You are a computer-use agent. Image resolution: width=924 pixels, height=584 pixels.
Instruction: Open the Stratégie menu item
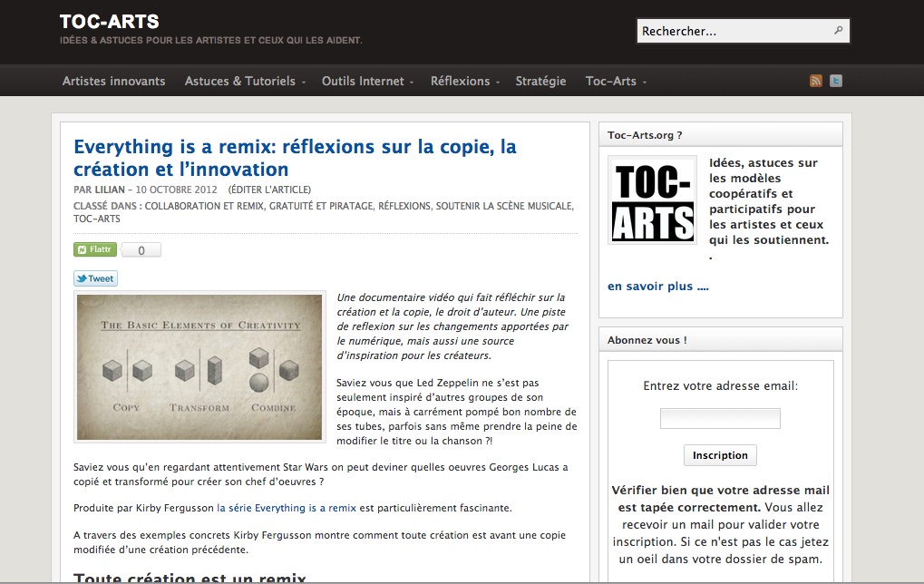point(540,82)
